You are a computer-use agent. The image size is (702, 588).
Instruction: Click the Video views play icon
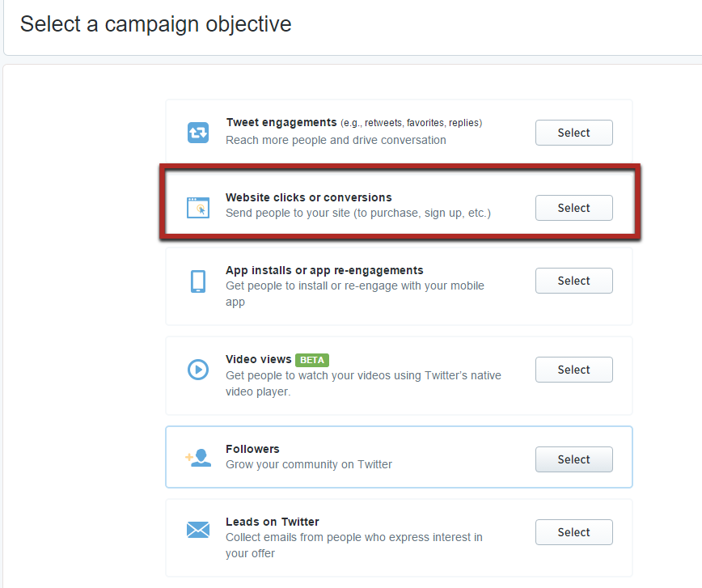[x=198, y=370]
